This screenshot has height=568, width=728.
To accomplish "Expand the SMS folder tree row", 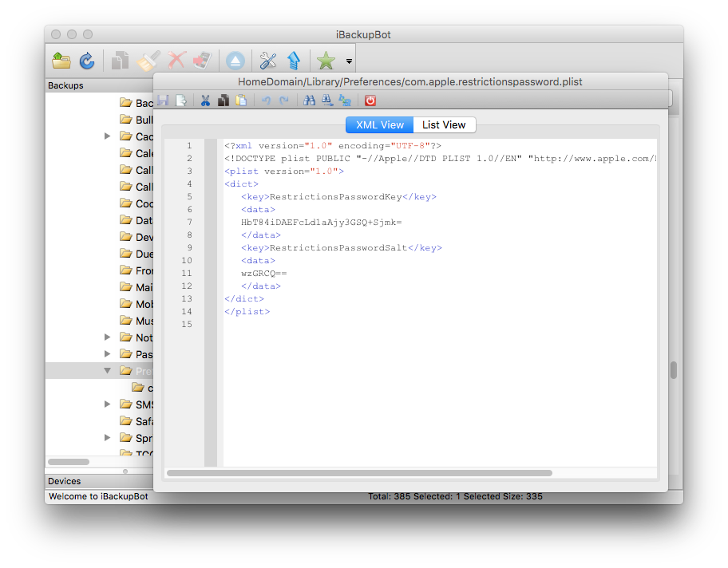I will click(107, 404).
